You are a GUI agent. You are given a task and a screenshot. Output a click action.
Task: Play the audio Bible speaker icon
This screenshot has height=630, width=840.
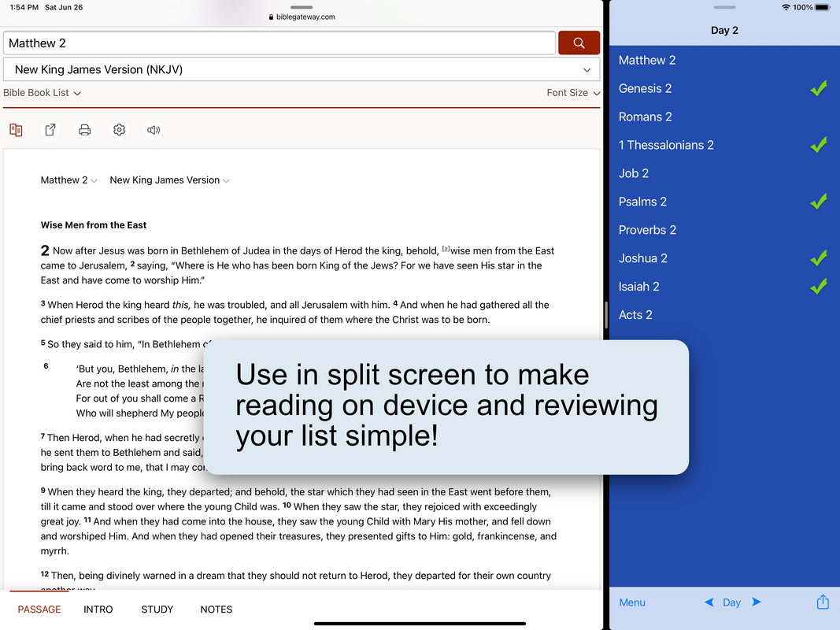[154, 130]
